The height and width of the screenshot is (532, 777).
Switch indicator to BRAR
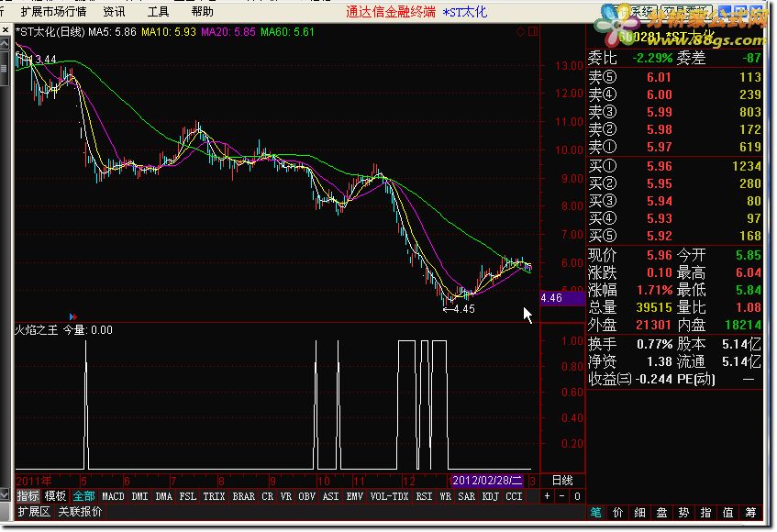click(x=244, y=496)
